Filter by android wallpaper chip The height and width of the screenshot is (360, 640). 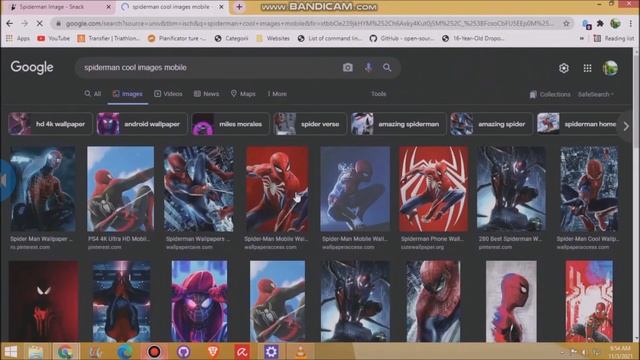coord(142,124)
